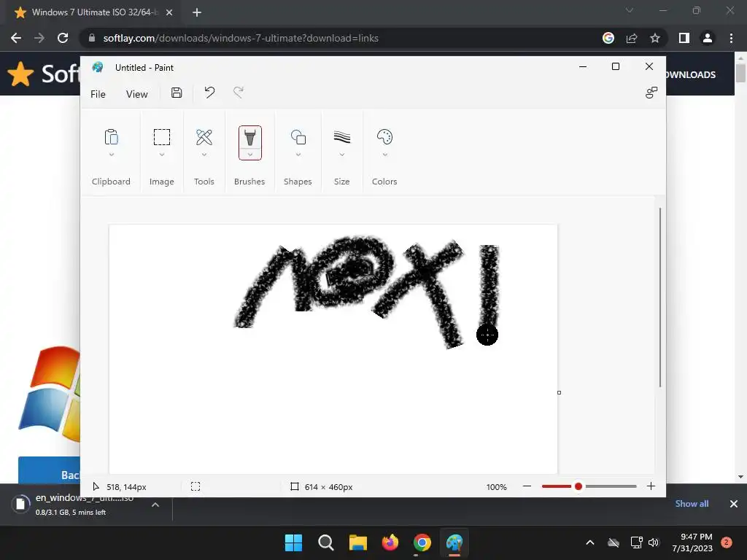Expand the Size dropdown chevron

coord(342,155)
